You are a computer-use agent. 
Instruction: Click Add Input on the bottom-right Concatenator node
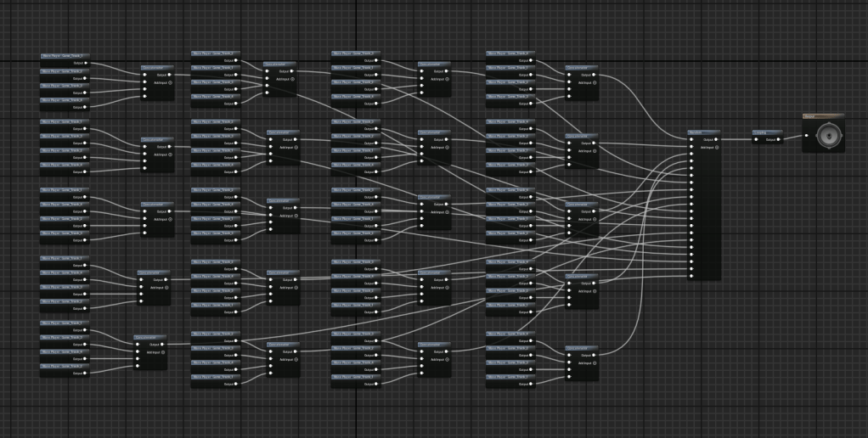click(594, 362)
